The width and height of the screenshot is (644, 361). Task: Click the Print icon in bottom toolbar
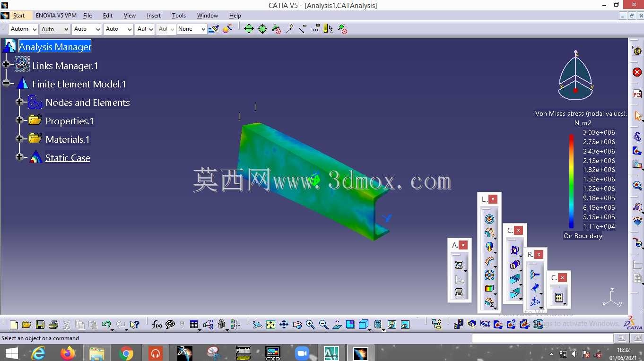point(53,325)
